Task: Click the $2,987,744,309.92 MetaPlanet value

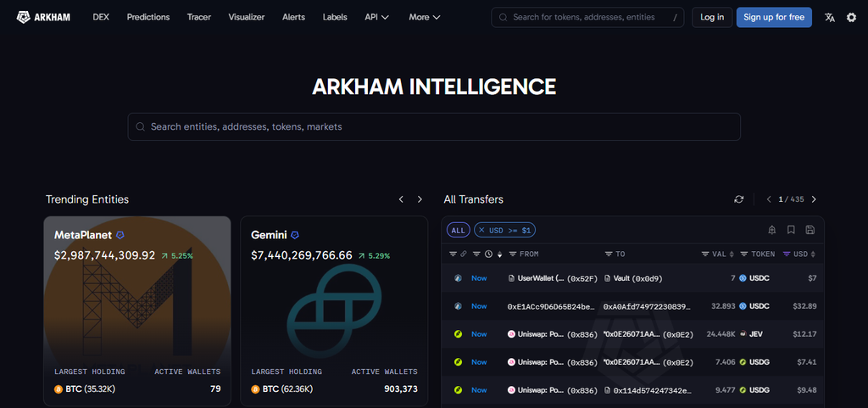Action: point(104,255)
